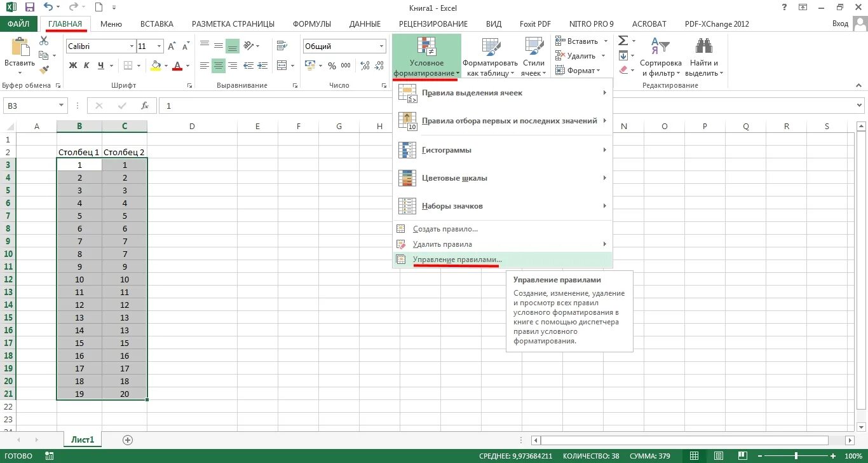Viewport: 868px width, 463px height.
Task: Align text left in the alignment group
Action: pyautogui.click(x=205, y=66)
